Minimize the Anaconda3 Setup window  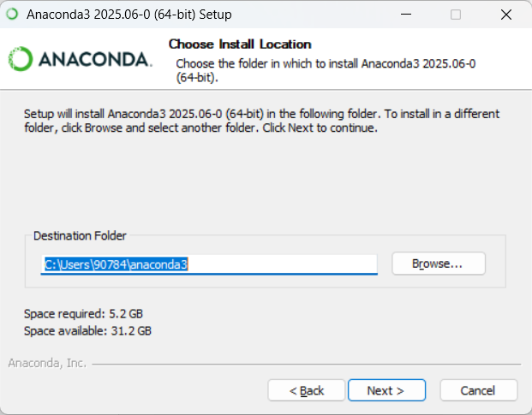coord(408,15)
